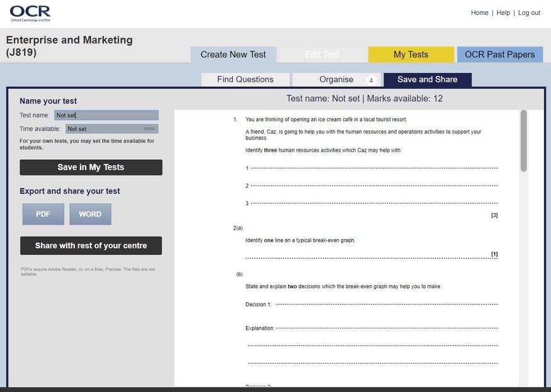
Task: Switch to the Create New Test tab
Action: pos(234,54)
